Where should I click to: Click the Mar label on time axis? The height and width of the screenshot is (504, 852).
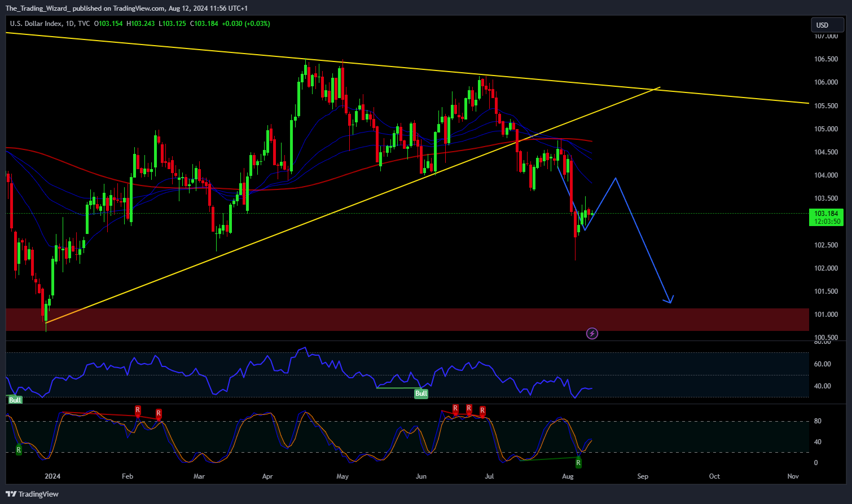199,476
